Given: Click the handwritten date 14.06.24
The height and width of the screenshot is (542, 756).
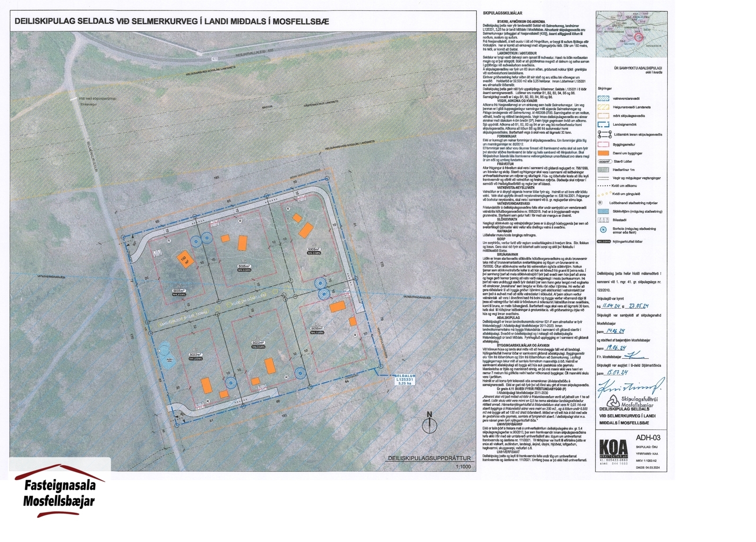Looking at the screenshot, I should click(615, 331).
